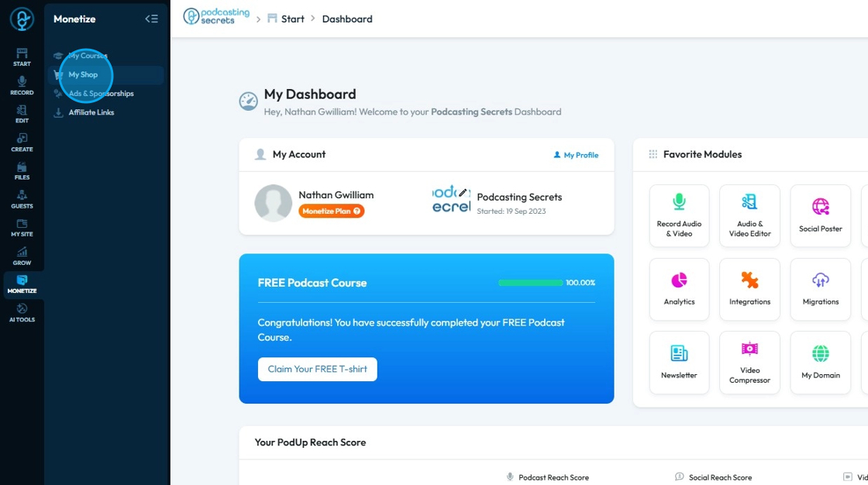Open the Edit section in sidebar

[22, 114]
